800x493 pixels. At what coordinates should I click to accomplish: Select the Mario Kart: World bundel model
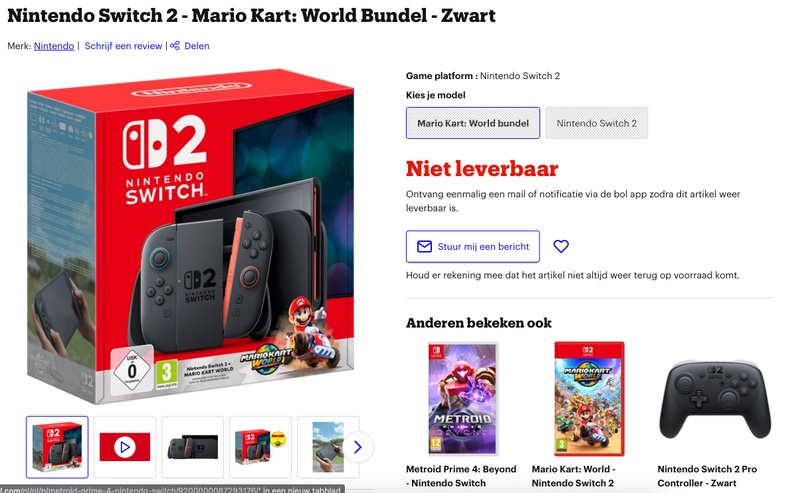(473, 123)
